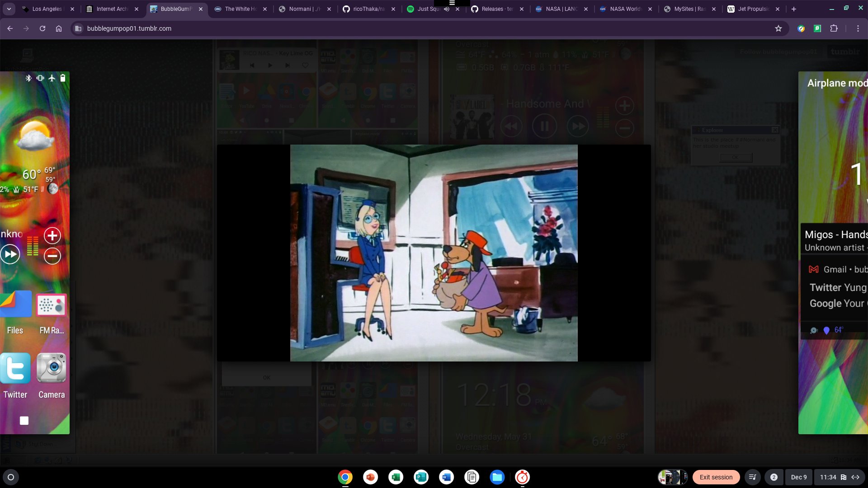Image resolution: width=868 pixels, height=488 pixels.
Task: Open the Files folder app on shelf
Action: pos(497,477)
